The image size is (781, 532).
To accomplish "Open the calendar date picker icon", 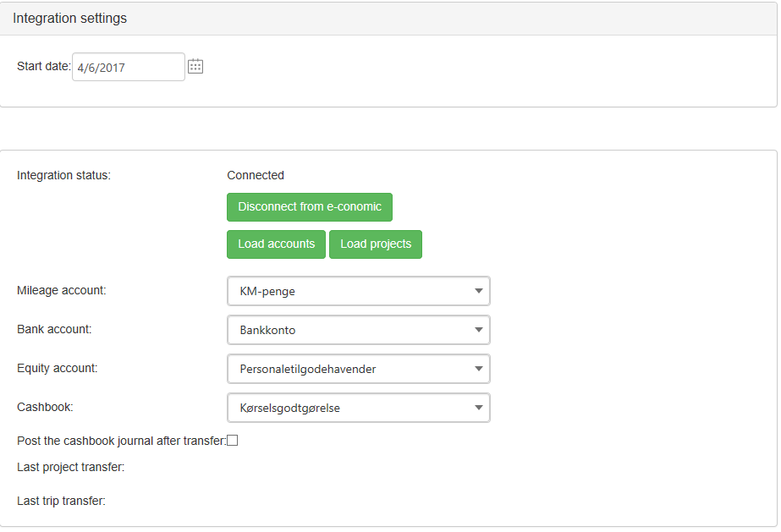I will tap(195, 66).
